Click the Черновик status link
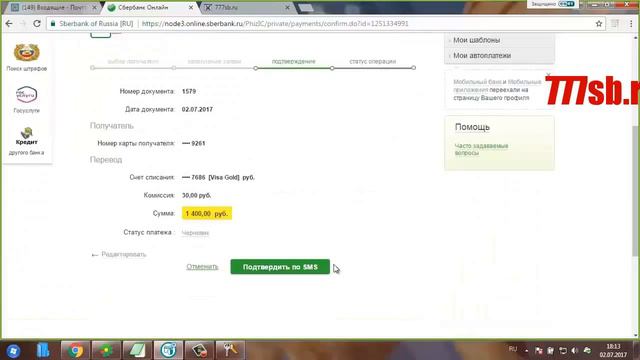The width and height of the screenshot is (640, 360). (196, 233)
